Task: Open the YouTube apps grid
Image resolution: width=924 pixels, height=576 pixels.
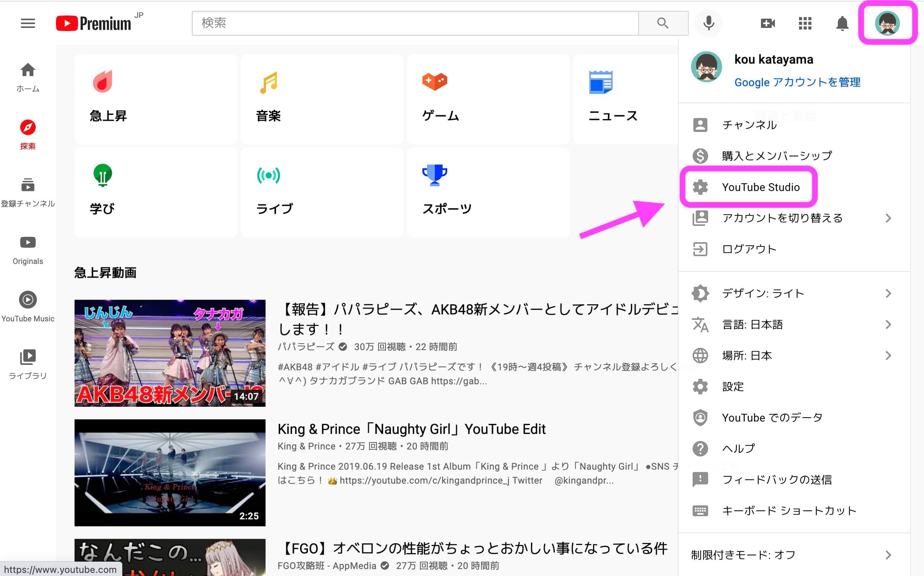Action: [x=805, y=23]
